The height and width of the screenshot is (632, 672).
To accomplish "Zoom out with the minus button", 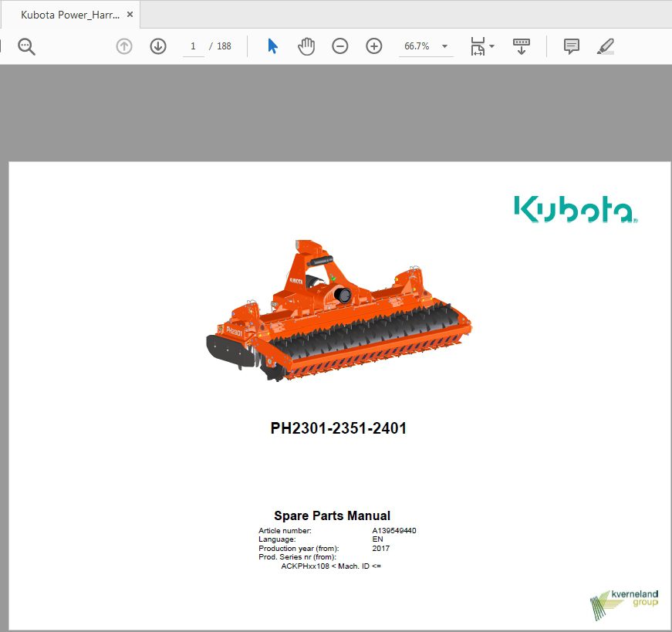I will (339, 46).
